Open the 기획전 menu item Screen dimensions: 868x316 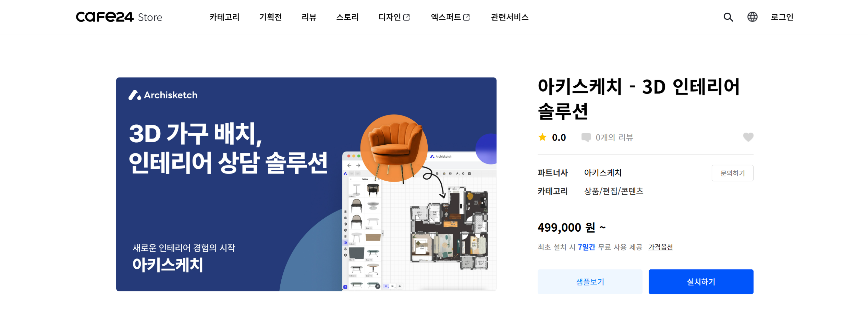[x=270, y=17]
